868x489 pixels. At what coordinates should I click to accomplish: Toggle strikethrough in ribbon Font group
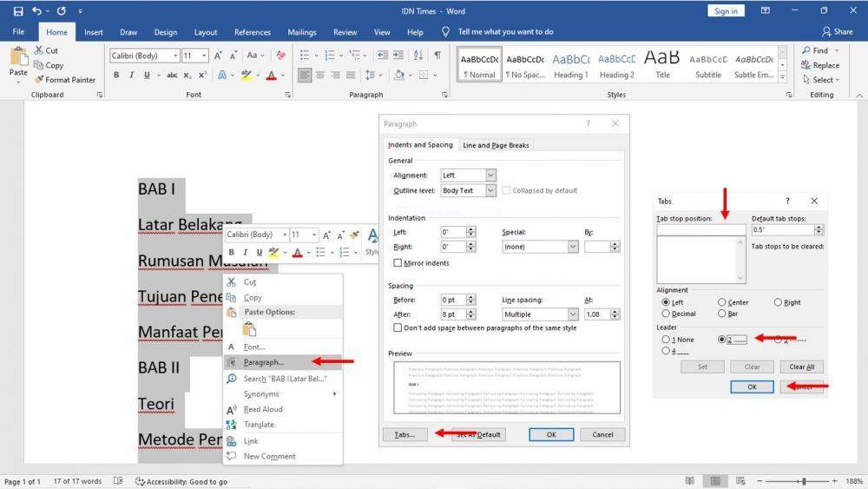click(172, 75)
